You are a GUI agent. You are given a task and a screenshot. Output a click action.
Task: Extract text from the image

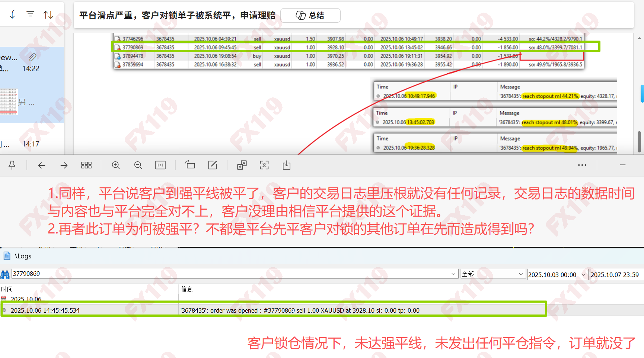coord(264,165)
